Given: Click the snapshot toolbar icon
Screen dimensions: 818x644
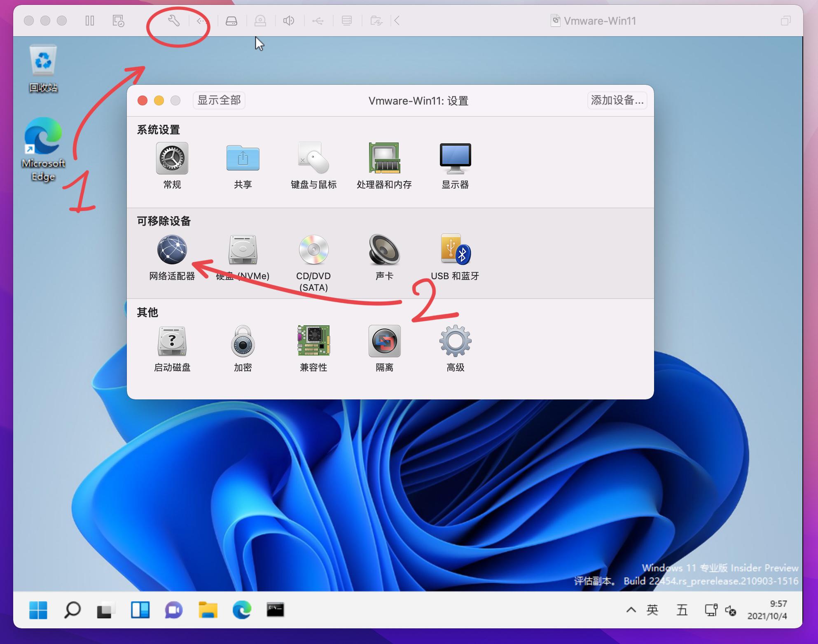Looking at the screenshot, I should pyautogui.click(x=118, y=21).
